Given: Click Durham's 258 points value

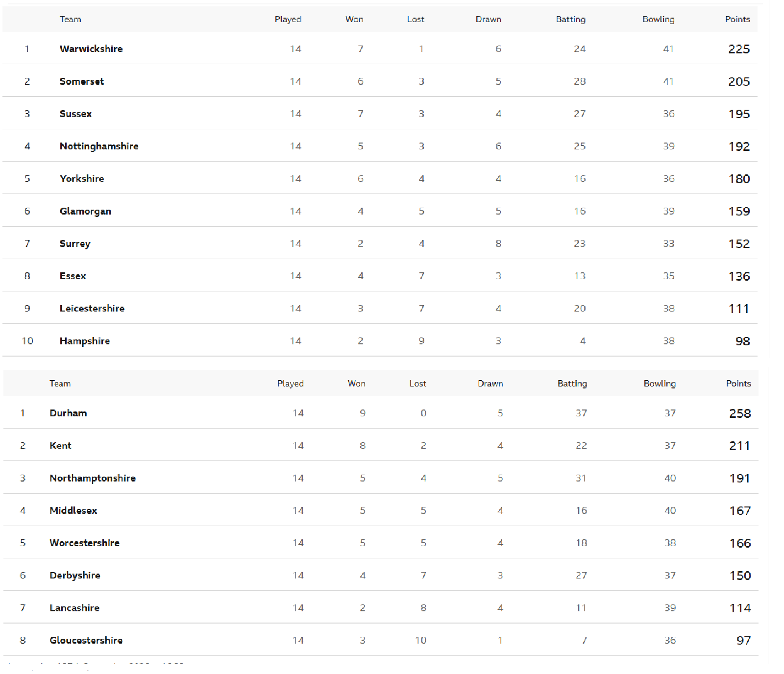Looking at the screenshot, I should 740,413.
